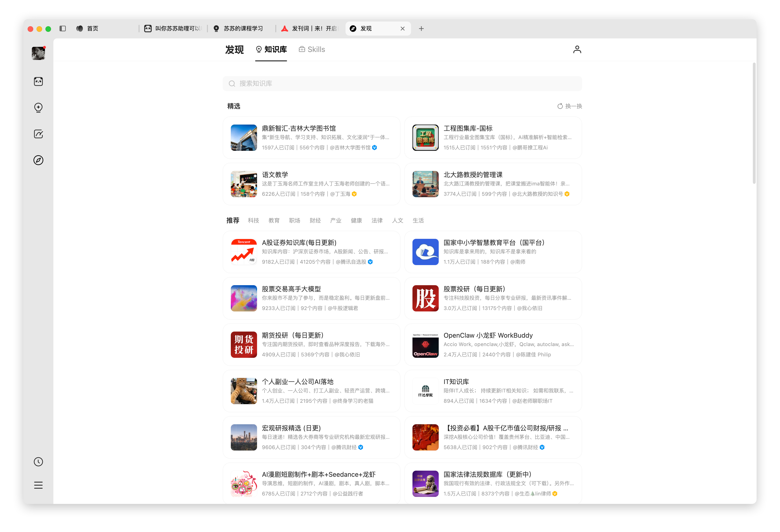
Task: Toggle the sidebar panel icon in title bar
Action: (x=63, y=29)
